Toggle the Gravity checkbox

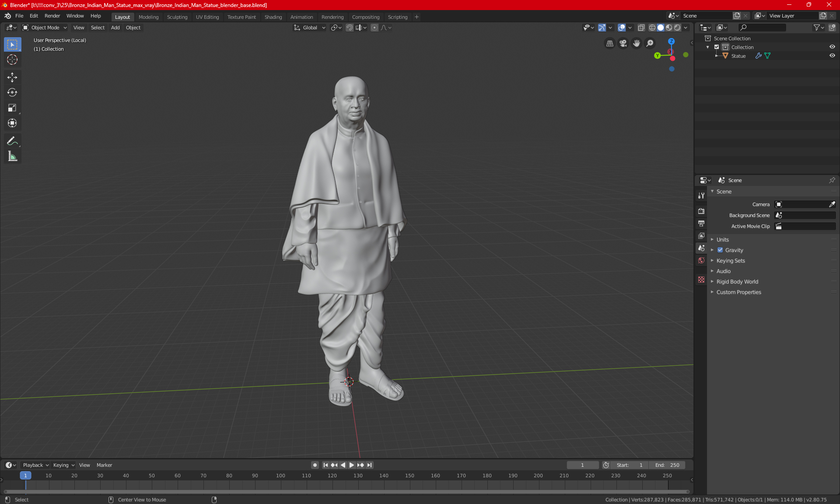(720, 250)
